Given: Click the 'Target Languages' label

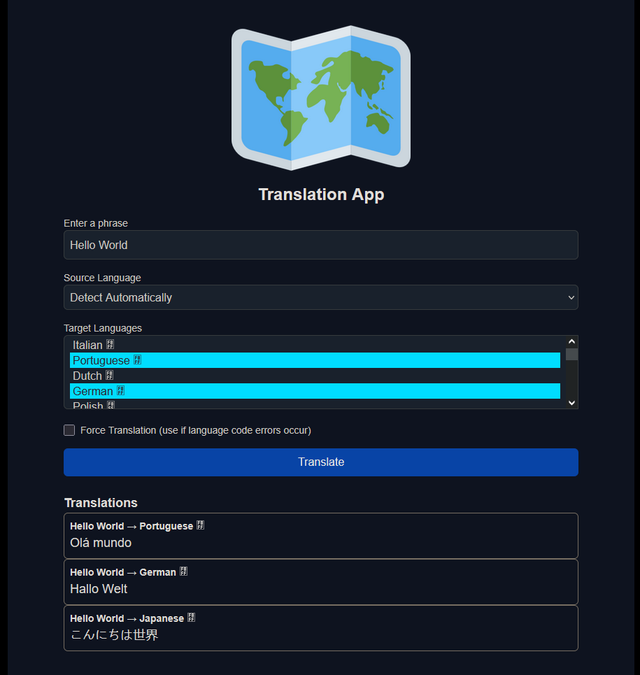Looking at the screenshot, I should pyautogui.click(x=102, y=328).
